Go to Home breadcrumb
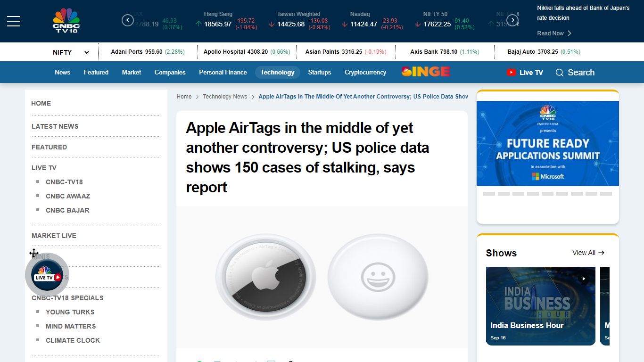 [x=184, y=97]
